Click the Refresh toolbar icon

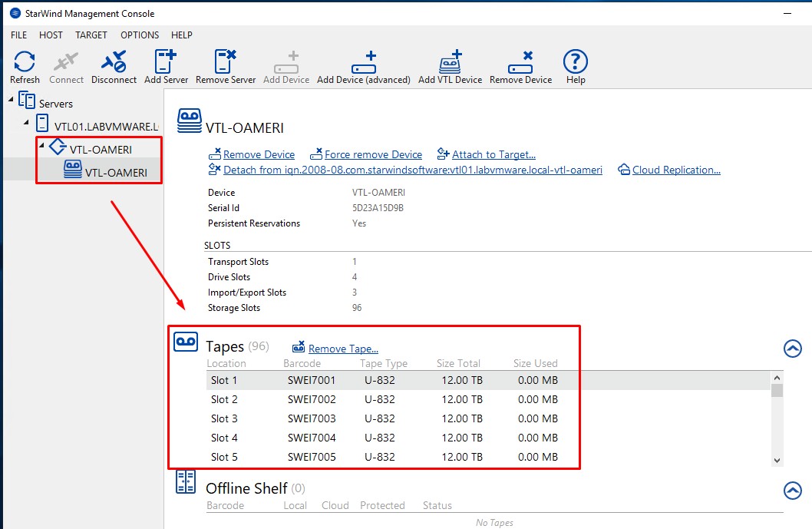pos(25,63)
